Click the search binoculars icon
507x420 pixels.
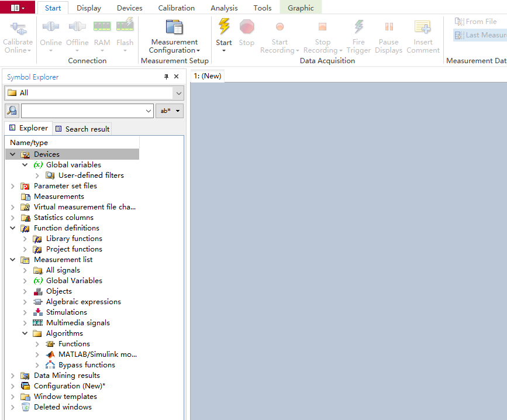(12, 111)
